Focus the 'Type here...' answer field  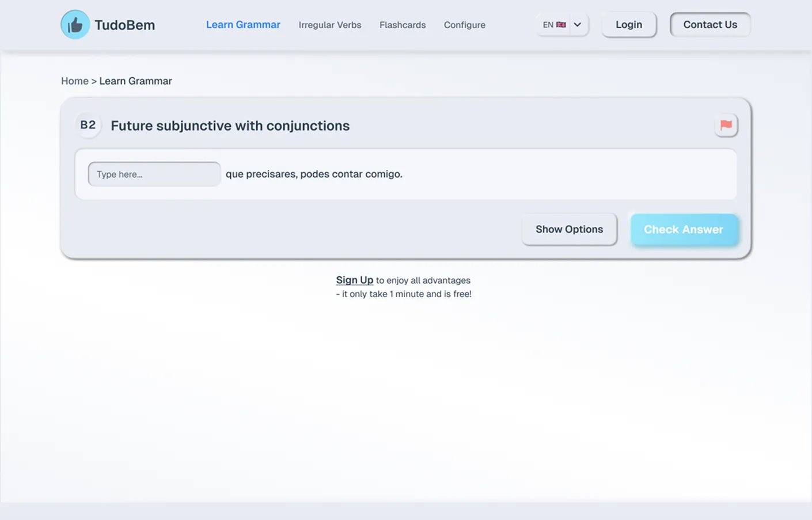(154, 174)
